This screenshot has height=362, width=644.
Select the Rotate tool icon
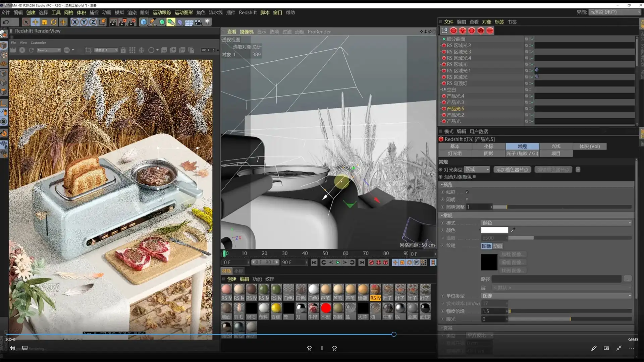[54, 22]
